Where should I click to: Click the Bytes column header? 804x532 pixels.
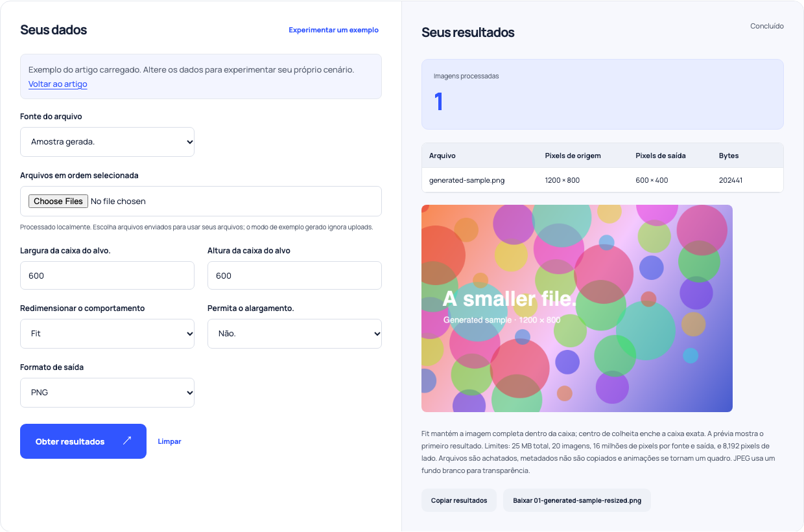point(729,156)
